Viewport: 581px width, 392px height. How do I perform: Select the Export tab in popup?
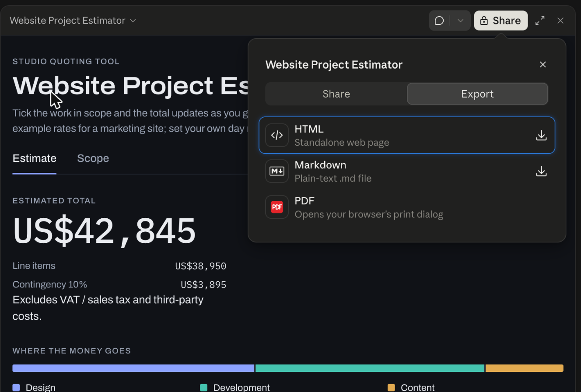477,94
